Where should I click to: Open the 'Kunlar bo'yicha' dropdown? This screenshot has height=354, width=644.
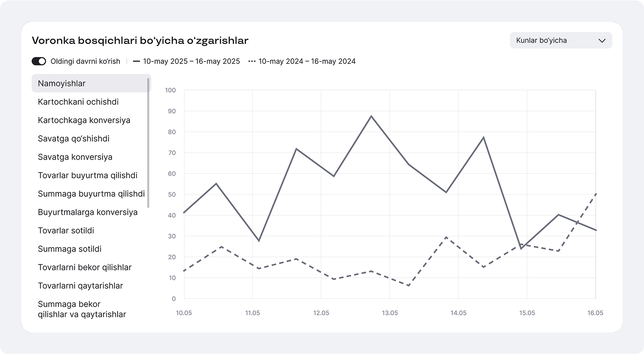click(561, 40)
